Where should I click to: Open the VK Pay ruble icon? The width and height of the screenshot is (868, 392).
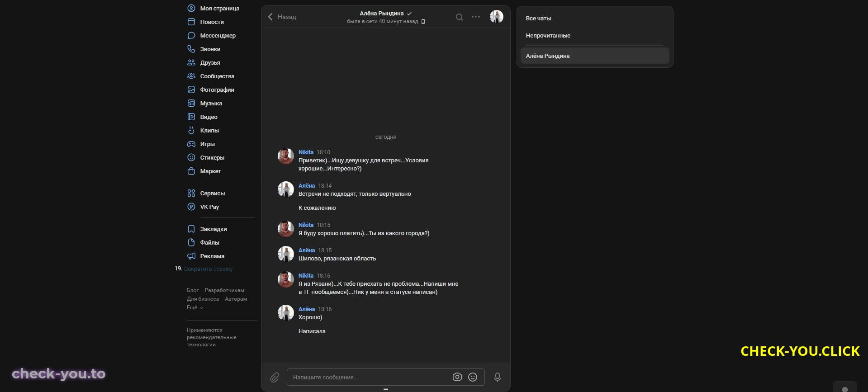(x=191, y=207)
